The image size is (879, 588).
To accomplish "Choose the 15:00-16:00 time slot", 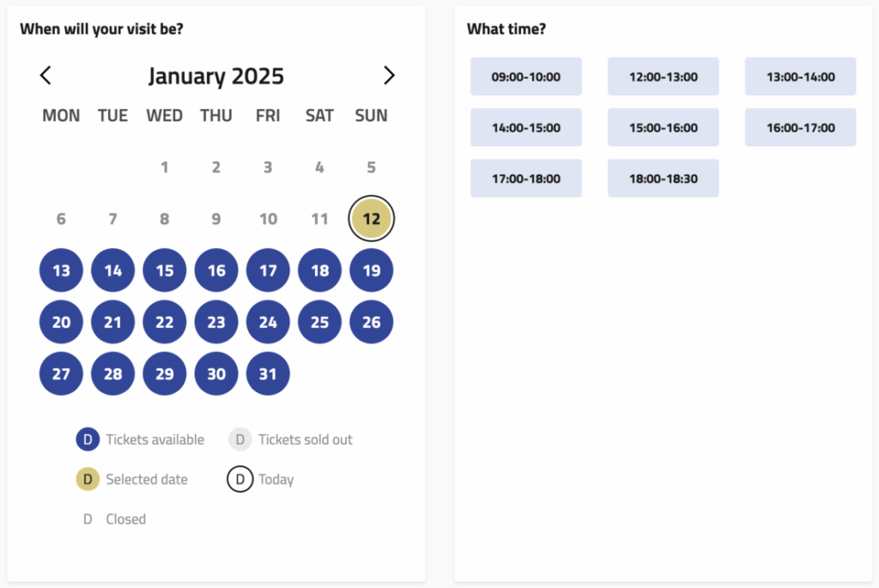I will 664,128.
